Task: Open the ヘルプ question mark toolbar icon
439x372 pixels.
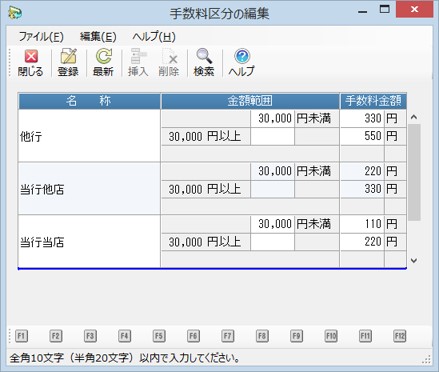Action: 242,63
